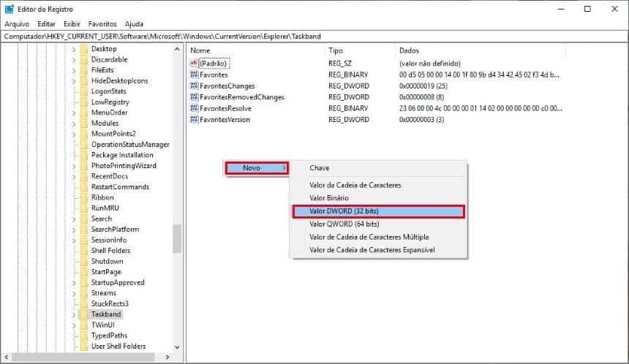Select the Shell Folders key
The image size is (629, 364).
click(110, 251)
